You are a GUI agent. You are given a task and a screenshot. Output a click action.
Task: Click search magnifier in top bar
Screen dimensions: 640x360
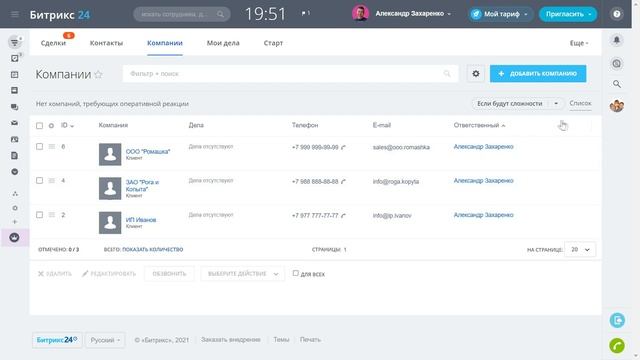220,14
